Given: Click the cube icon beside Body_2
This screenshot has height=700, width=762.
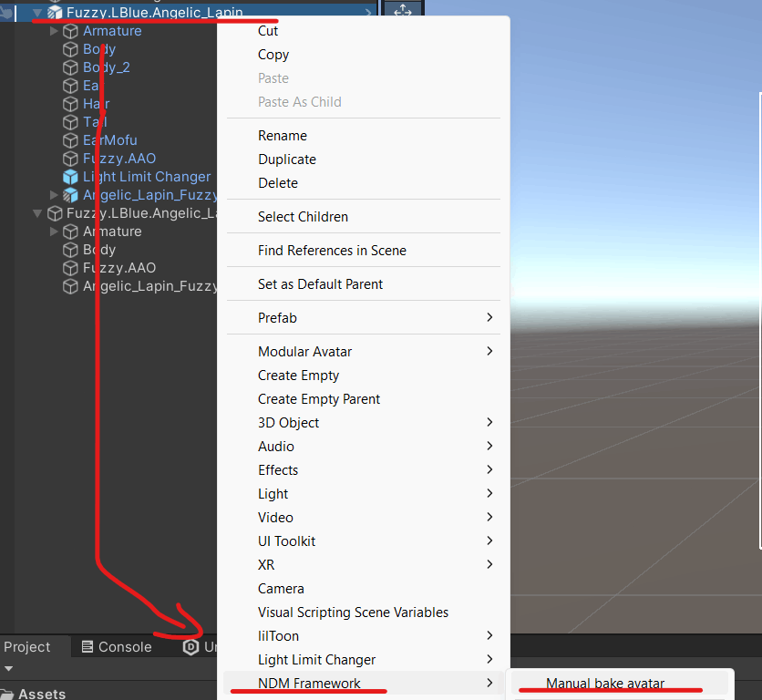Looking at the screenshot, I should [70, 67].
